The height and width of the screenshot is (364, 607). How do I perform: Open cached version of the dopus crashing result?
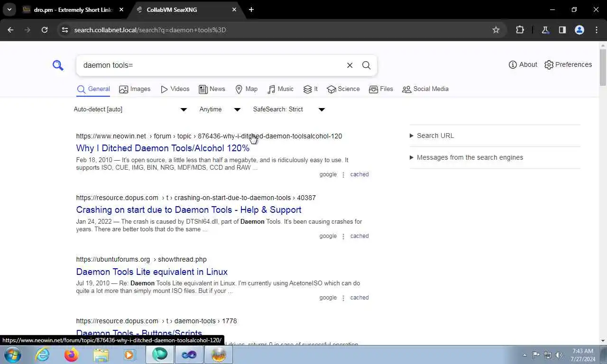[x=359, y=236]
